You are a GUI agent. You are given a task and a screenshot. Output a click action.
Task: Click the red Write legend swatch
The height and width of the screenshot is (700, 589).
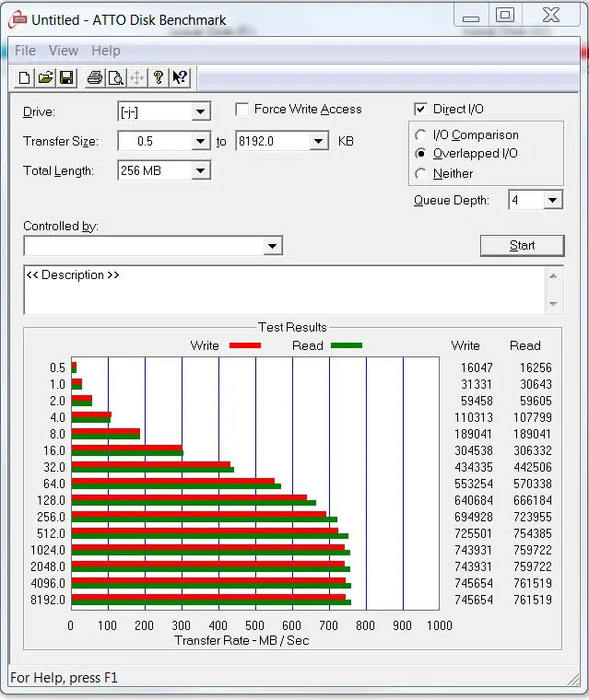tap(245, 345)
